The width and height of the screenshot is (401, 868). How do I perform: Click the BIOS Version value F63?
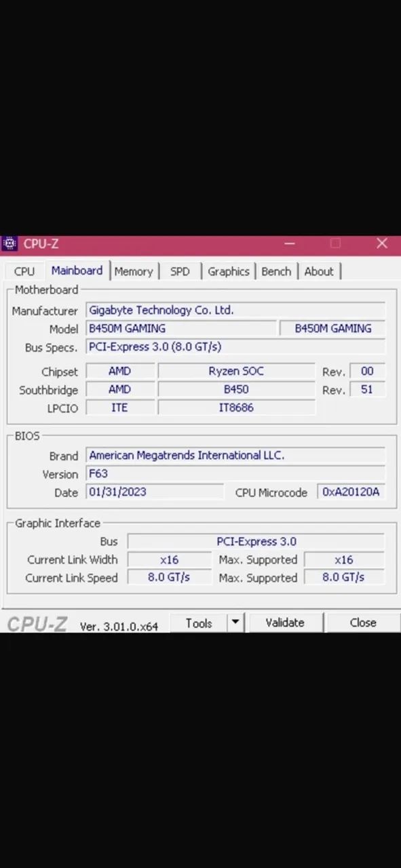click(x=235, y=473)
